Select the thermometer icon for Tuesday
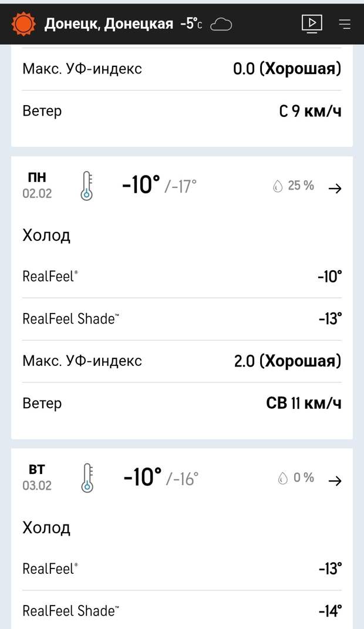Screen dimensions: 364x629 tap(87, 477)
